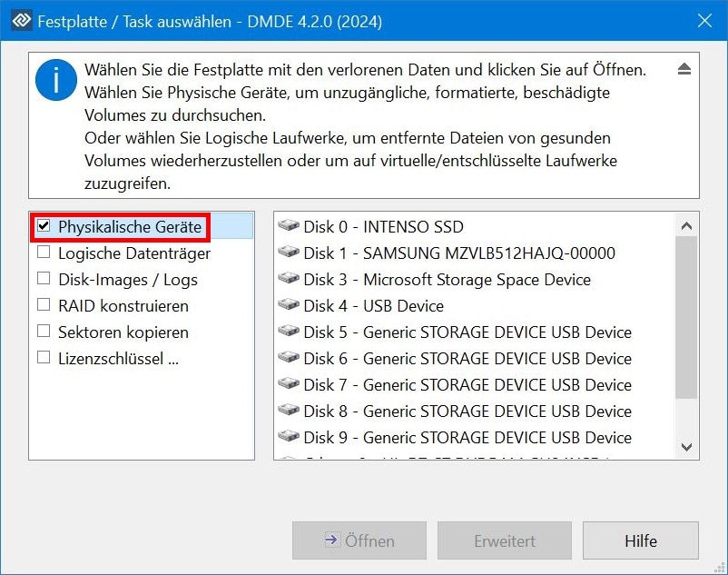
Task: Click the window resize grip corner
Action: [719, 566]
